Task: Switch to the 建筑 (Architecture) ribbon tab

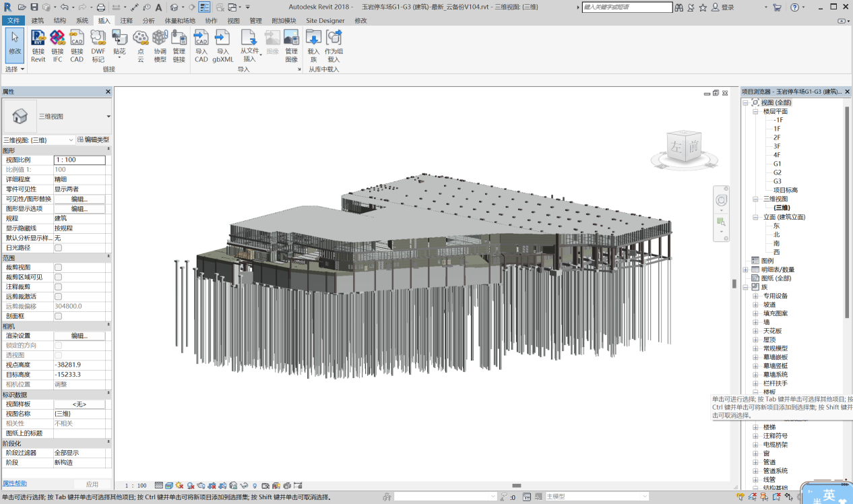Action: (38, 21)
